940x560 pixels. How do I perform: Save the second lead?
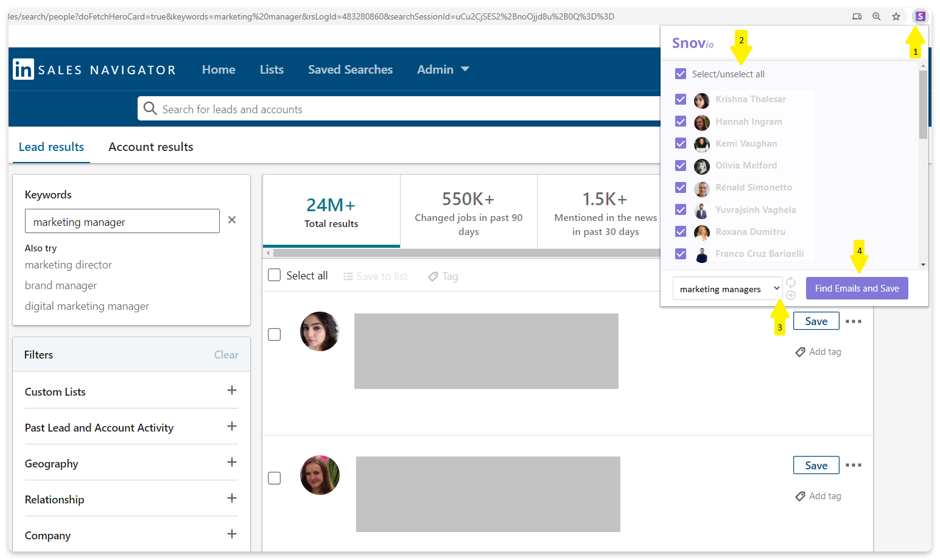pos(816,465)
